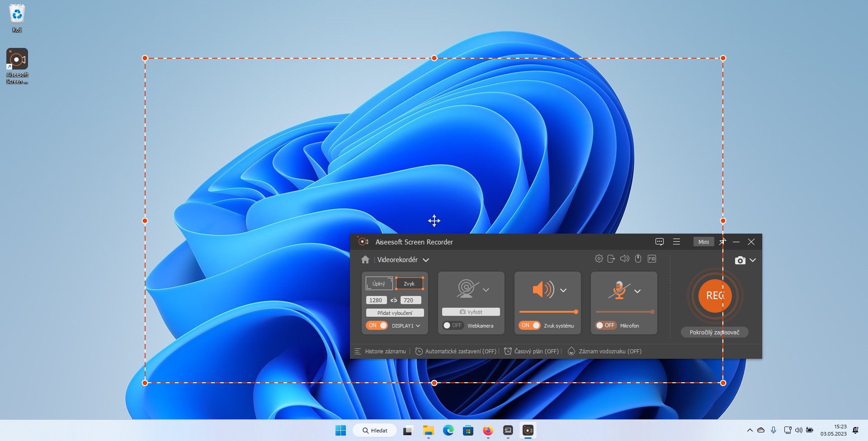Click the aspect ratio lock link icon
The width and height of the screenshot is (868, 441).
click(394, 300)
